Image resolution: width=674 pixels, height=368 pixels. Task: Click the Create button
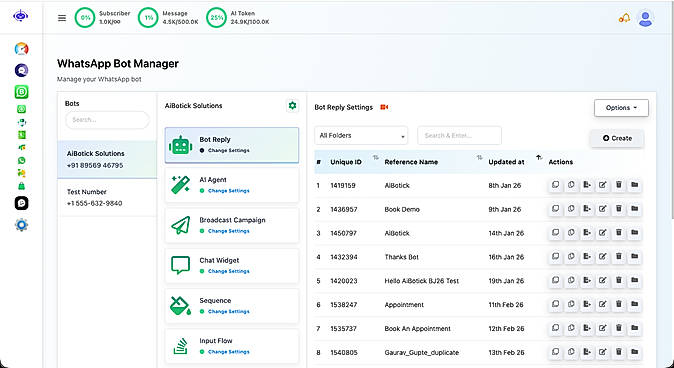click(x=617, y=138)
